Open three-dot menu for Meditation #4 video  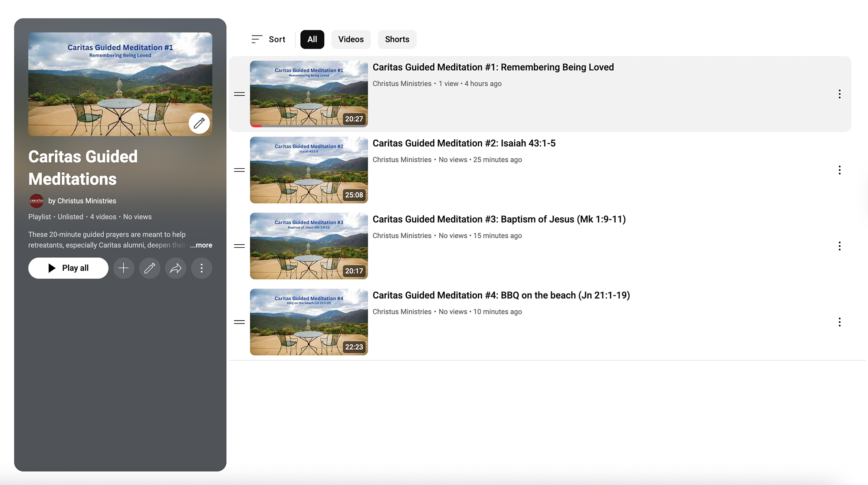(x=839, y=322)
